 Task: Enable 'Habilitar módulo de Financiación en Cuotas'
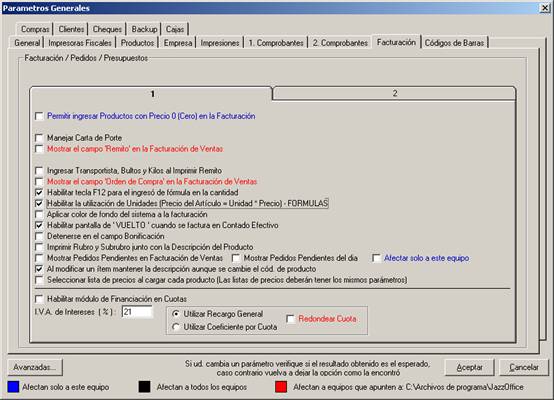click(x=39, y=299)
